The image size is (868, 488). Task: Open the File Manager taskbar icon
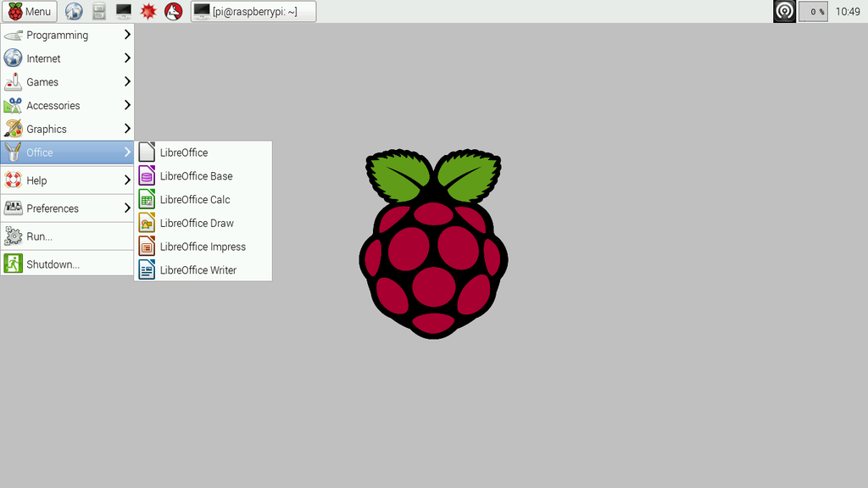click(x=99, y=12)
